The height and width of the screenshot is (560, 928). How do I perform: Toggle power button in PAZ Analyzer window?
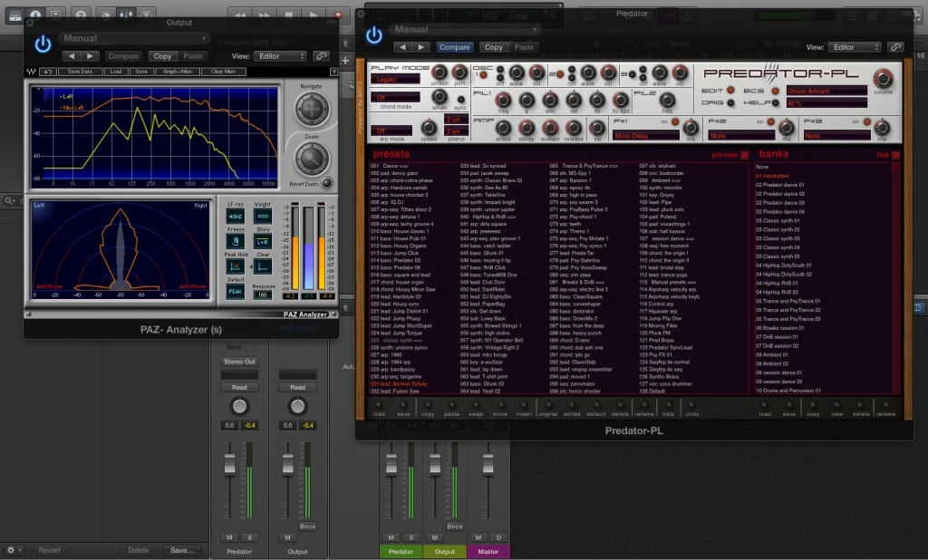tap(43, 43)
